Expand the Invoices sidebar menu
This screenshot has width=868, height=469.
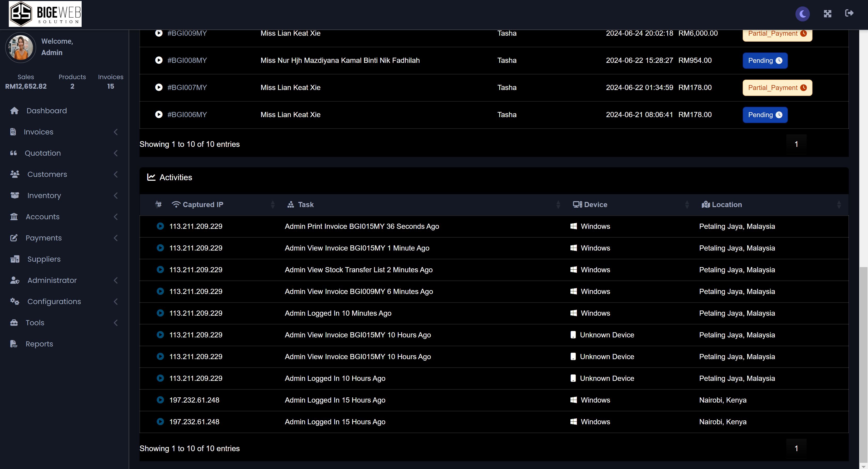(38, 132)
